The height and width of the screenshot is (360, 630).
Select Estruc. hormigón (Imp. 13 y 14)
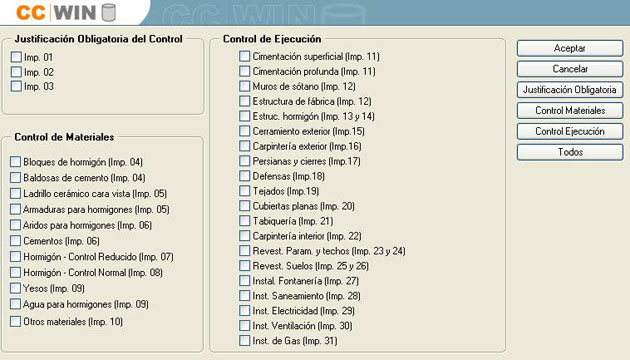244,116
